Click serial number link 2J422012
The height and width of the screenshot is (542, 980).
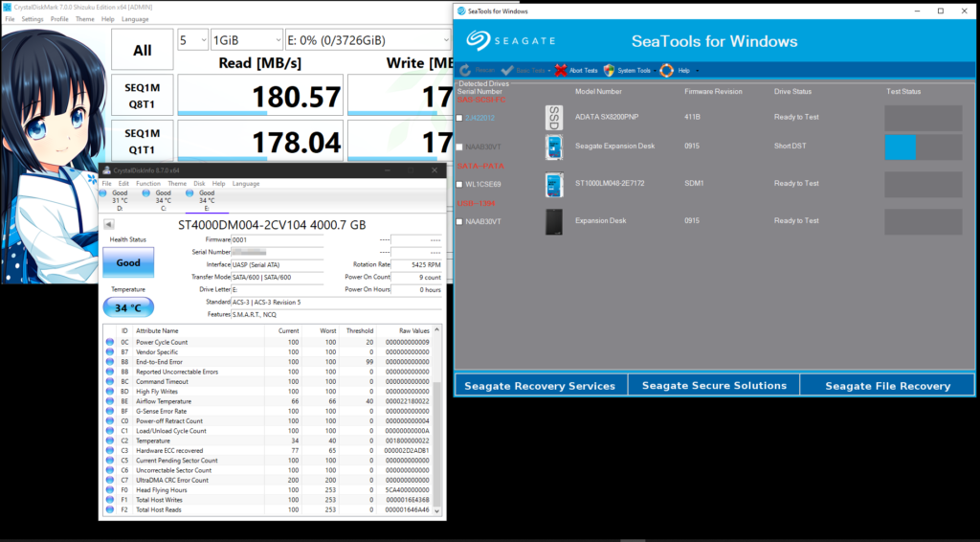click(480, 118)
